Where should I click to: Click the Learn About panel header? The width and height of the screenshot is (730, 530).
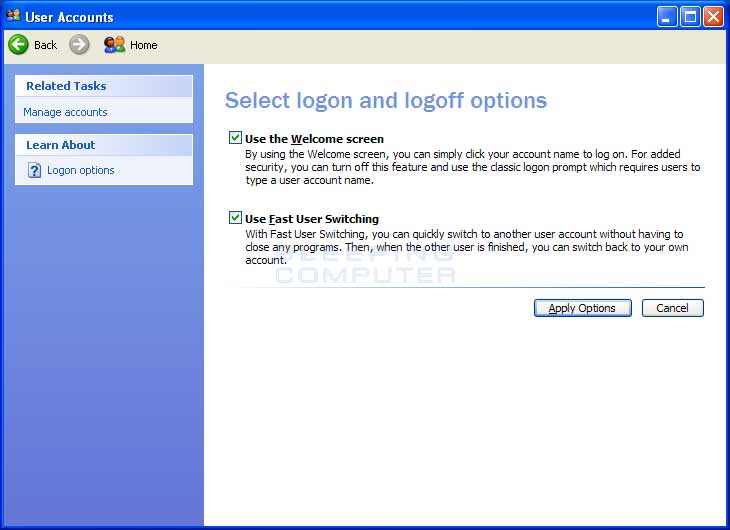tap(104, 145)
